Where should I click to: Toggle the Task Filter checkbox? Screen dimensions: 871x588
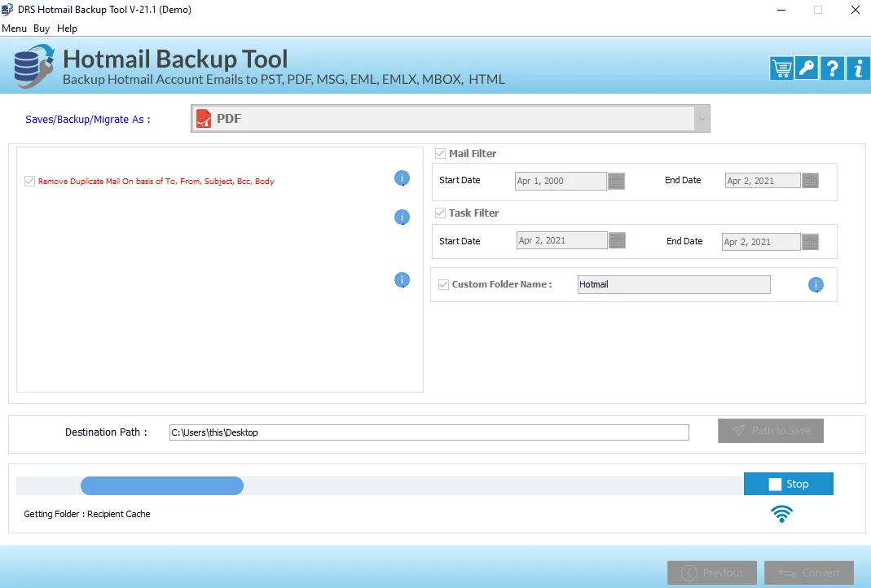tap(441, 213)
